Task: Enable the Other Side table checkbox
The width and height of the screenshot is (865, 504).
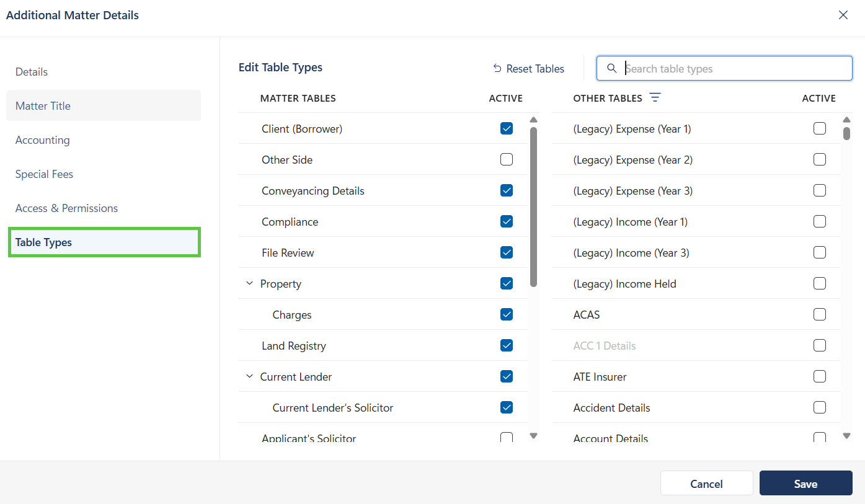Action: (507, 160)
